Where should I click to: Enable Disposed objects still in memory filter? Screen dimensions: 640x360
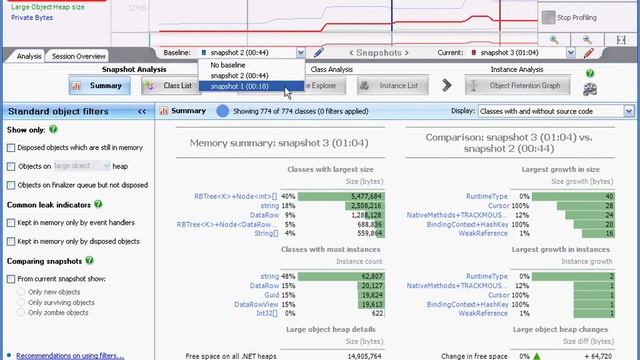[x=11, y=148]
